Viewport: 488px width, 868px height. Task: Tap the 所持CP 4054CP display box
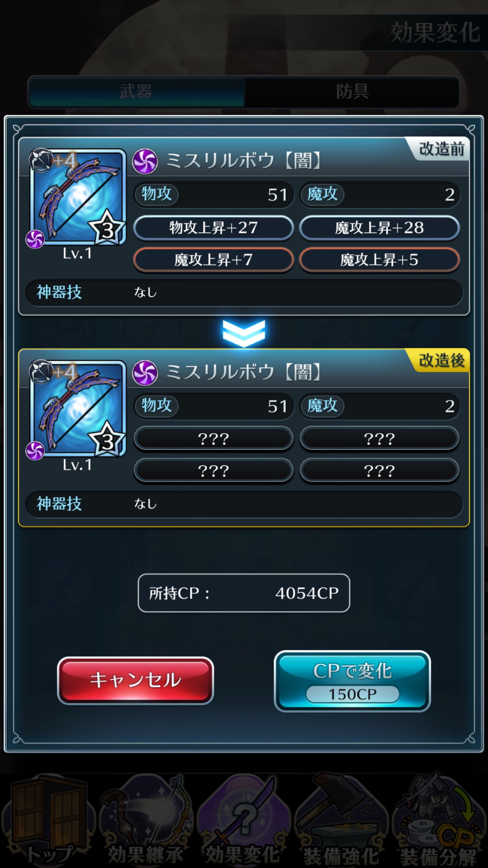pyautogui.click(x=244, y=593)
